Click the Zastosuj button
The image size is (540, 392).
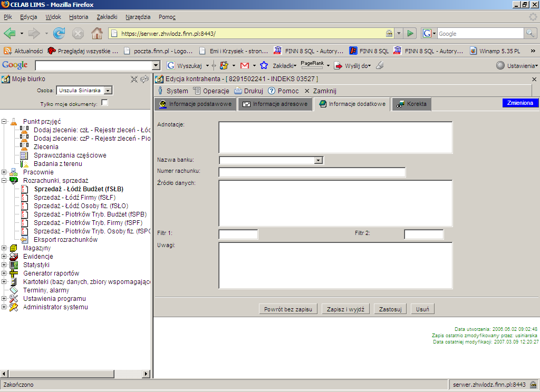(390, 309)
